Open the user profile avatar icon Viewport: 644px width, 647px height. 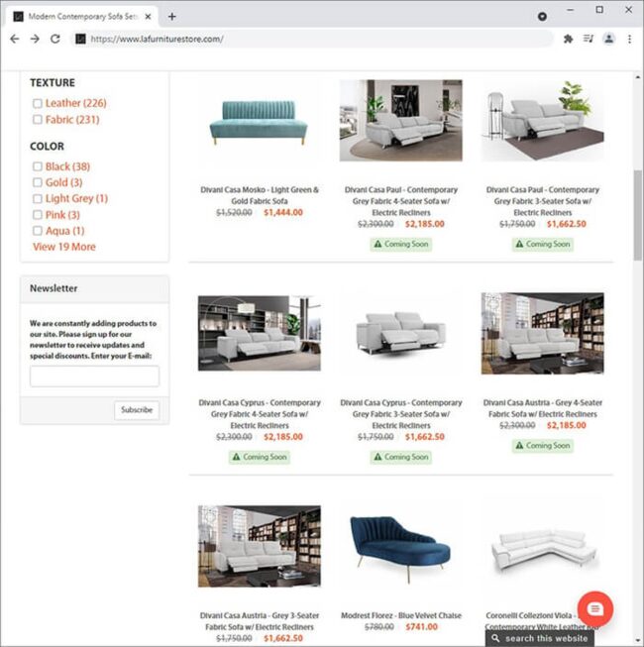[x=608, y=39]
